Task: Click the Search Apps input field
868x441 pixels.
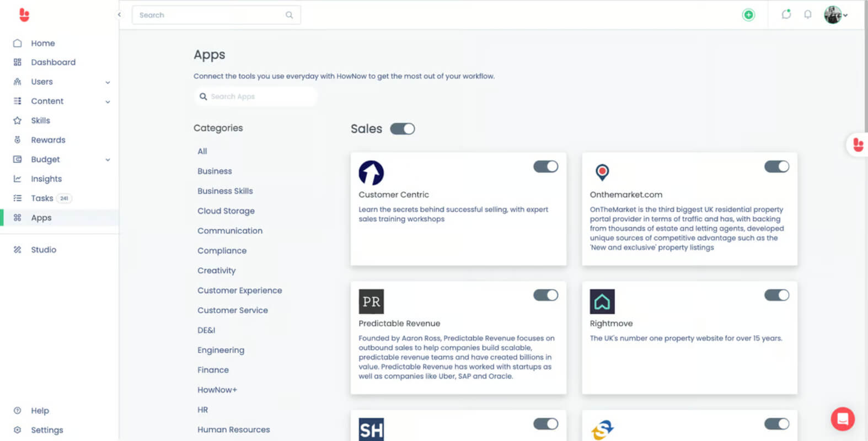Action: pyautogui.click(x=255, y=96)
